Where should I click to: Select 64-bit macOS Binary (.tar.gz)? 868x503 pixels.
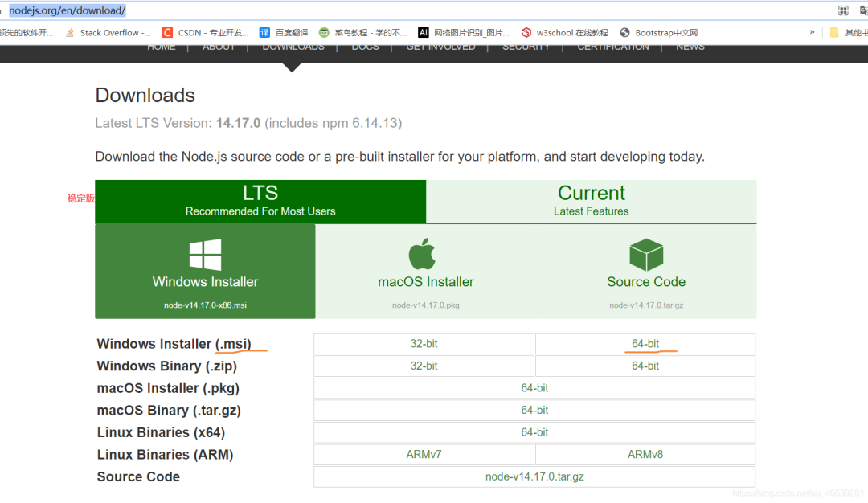coord(534,410)
